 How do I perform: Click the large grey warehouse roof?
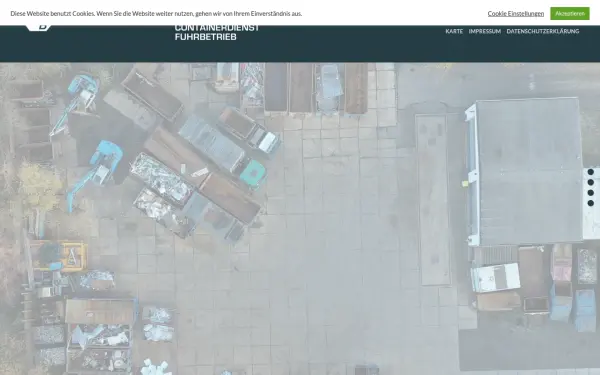528,170
